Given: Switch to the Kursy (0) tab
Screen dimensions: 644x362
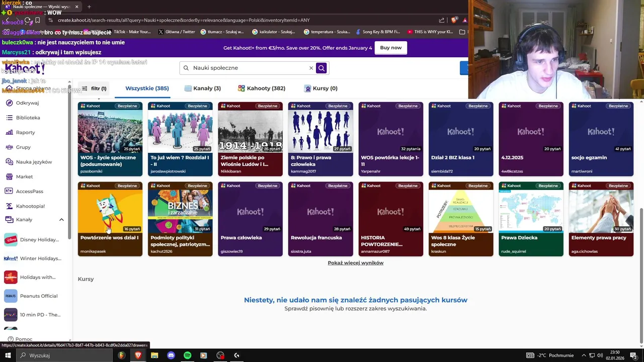Looking at the screenshot, I should (x=321, y=88).
